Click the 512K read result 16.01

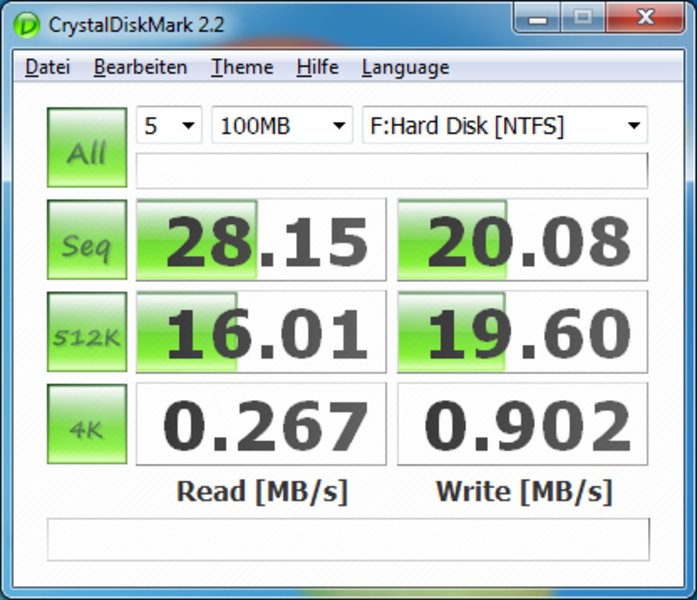click(261, 332)
